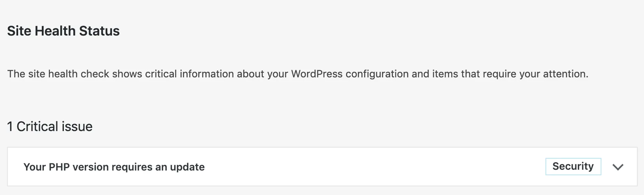Click the site health check description text
Viewport: 644px width, 195px height.
click(298, 74)
